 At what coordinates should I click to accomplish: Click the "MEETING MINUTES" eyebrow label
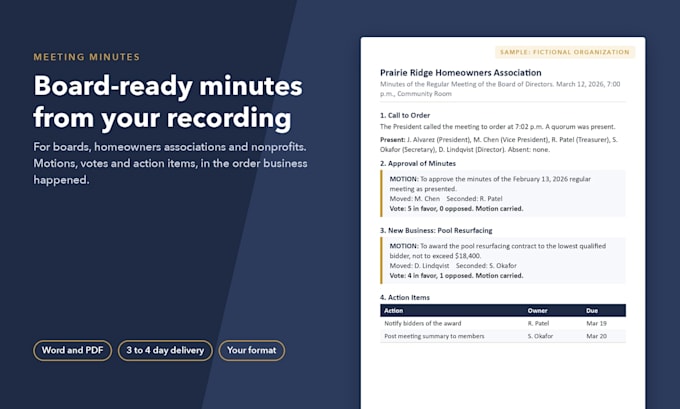tap(87, 57)
